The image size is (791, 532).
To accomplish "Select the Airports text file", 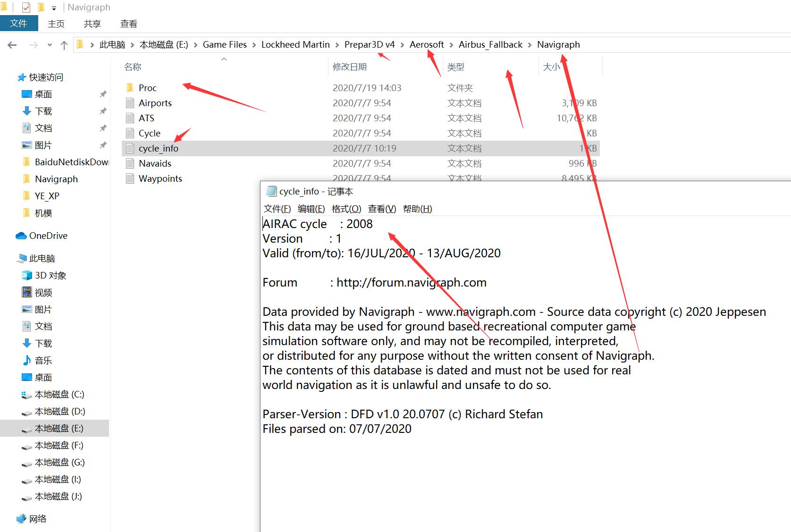I will (155, 103).
